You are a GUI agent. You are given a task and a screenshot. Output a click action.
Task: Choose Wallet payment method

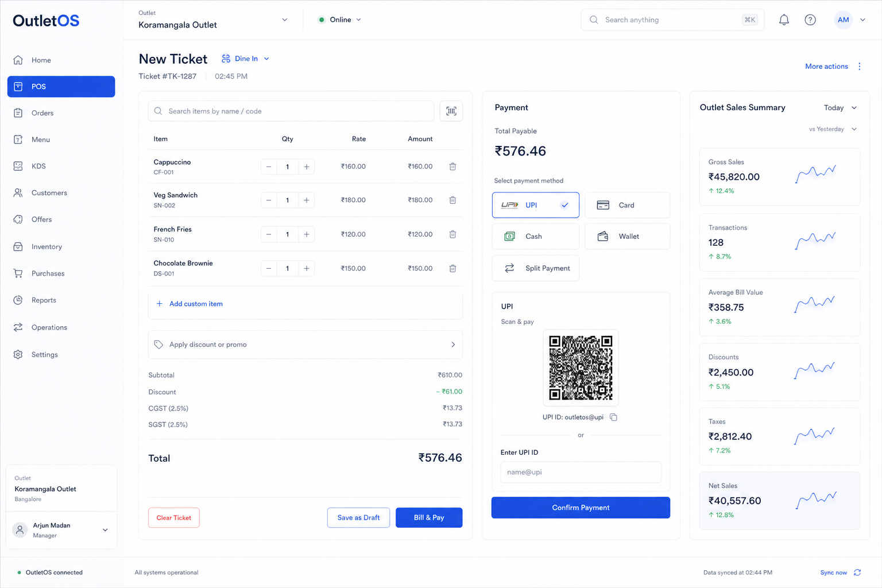coord(628,237)
